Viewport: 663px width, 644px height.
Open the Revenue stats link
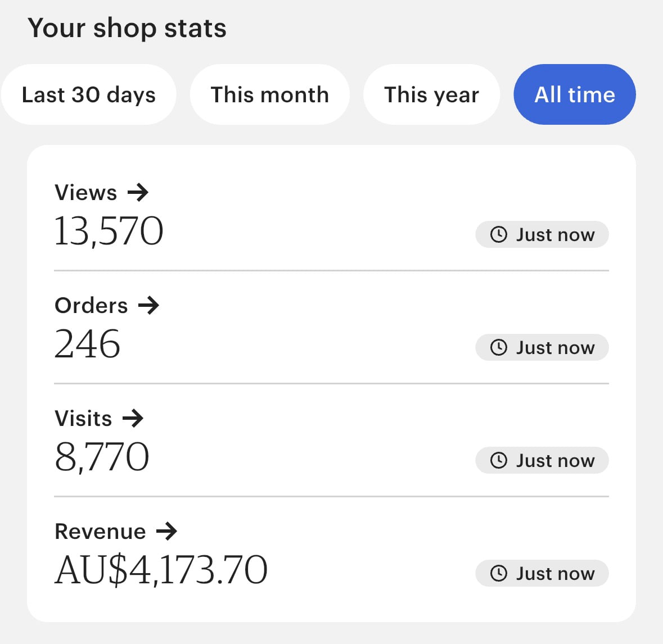101,532
